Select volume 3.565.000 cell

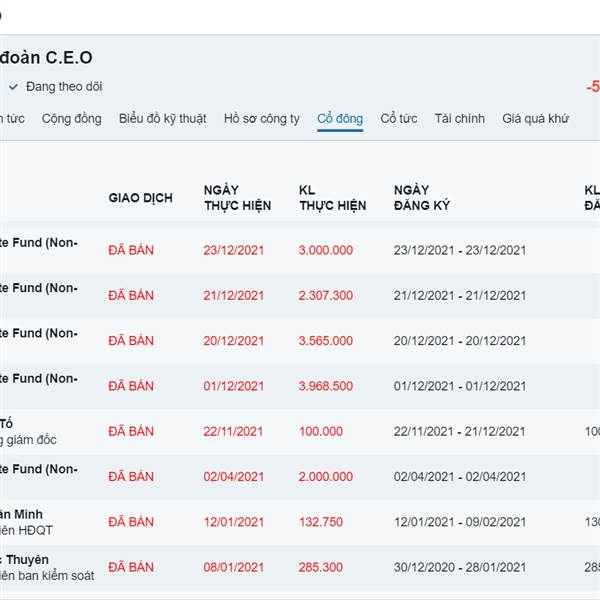(326, 341)
